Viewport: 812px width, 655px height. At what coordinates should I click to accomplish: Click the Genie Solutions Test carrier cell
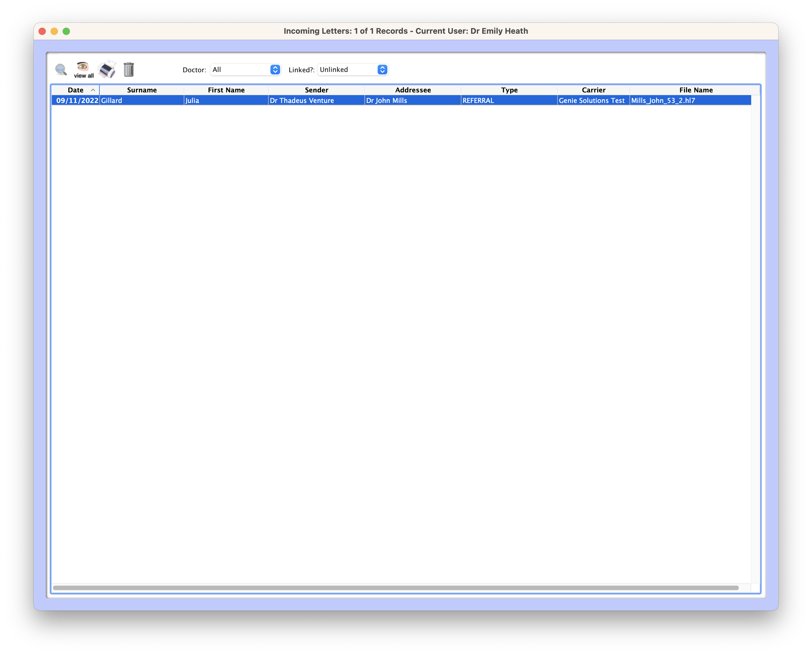pyautogui.click(x=592, y=100)
